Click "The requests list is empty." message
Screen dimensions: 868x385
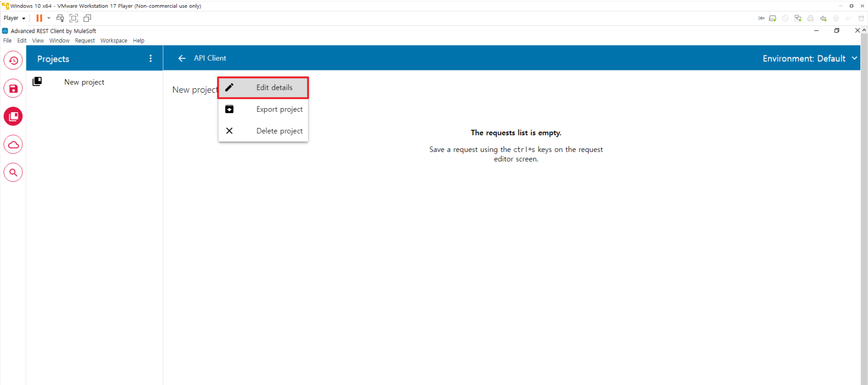[516, 133]
